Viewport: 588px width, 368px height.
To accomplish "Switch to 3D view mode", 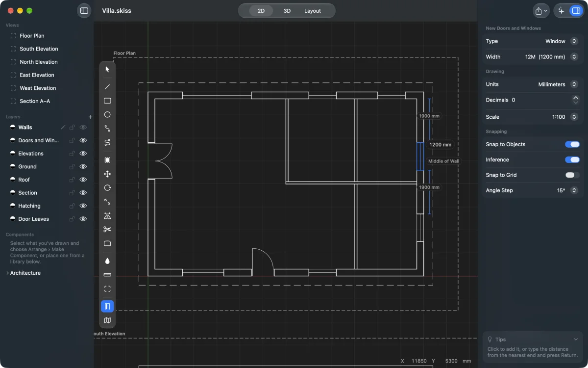I will click(x=287, y=11).
